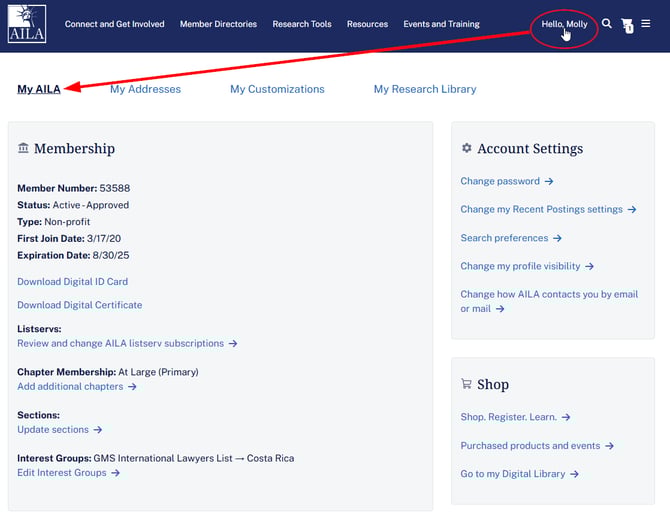Expand the Research Tools menu

(301, 24)
